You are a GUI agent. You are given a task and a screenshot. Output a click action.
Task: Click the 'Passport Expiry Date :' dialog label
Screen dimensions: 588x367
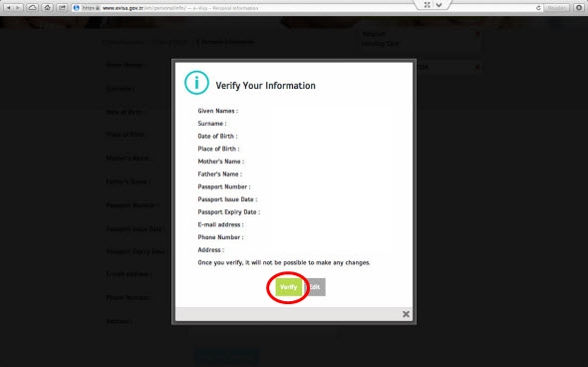coord(229,212)
